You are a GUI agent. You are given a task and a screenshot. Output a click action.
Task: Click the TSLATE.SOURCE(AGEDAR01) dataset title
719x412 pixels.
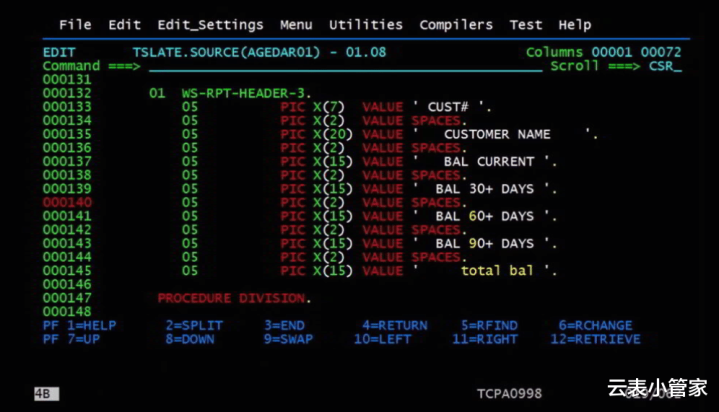tap(227, 52)
